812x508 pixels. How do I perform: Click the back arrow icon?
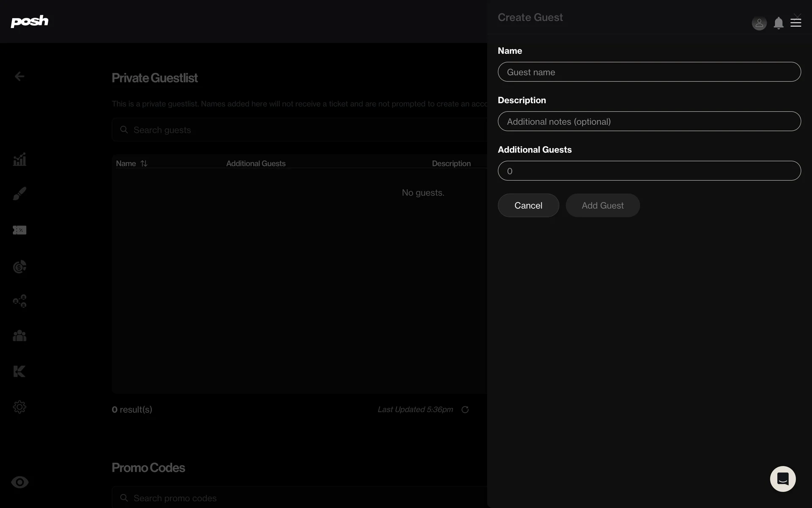pos(19,76)
